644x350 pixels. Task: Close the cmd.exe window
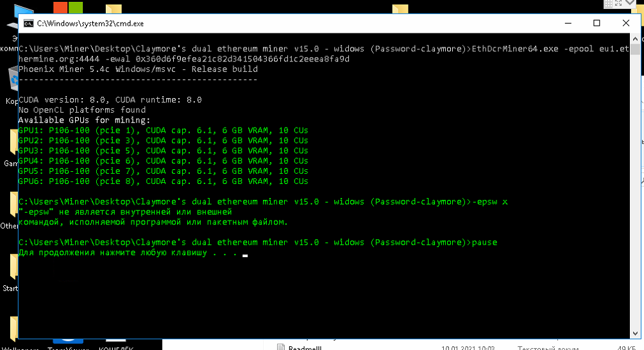click(626, 23)
